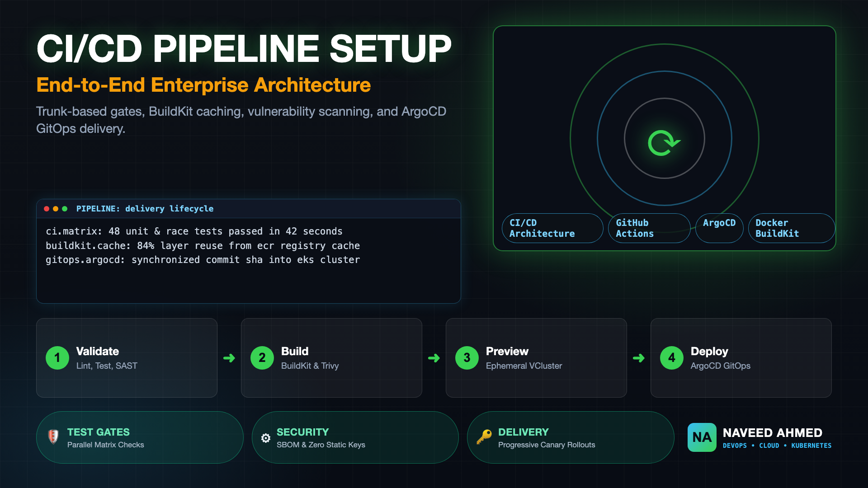Click the NA logo badge
The height and width of the screenshot is (488, 868).
click(x=702, y=437)
